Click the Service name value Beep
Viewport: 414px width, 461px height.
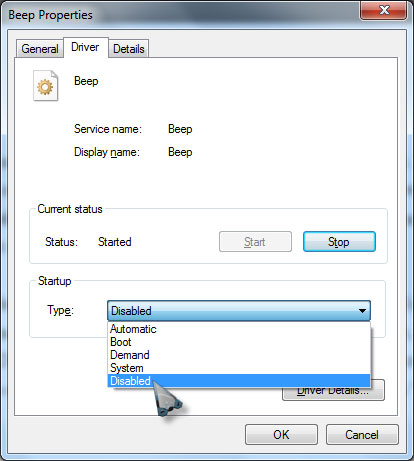point(180,129)
